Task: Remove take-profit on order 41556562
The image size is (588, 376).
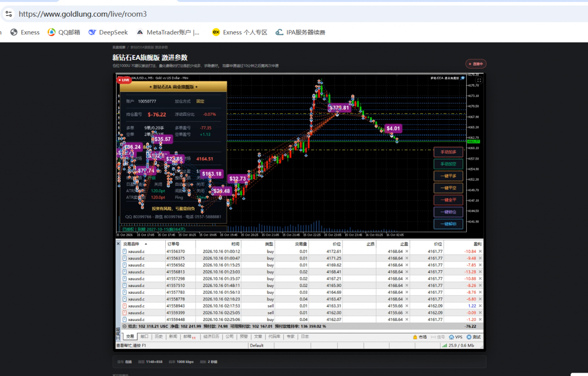Action: pyautogui.click(x=407, y=265)
